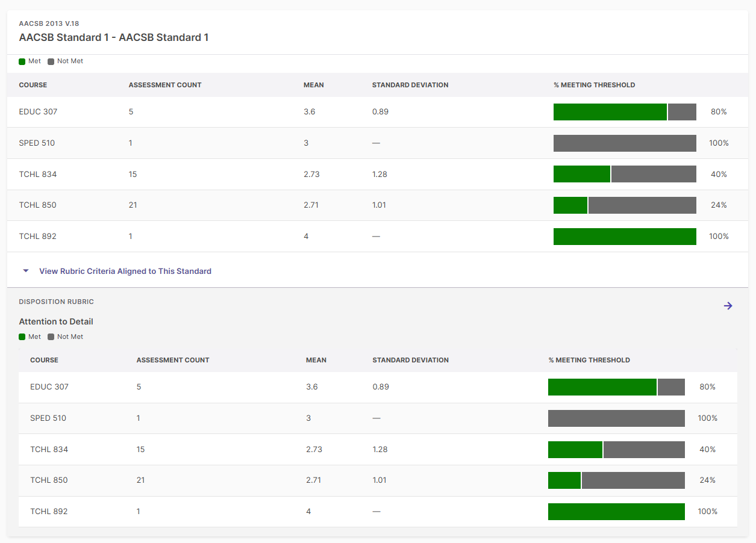The width and height of the screenshot is (756, 543).
Task: Click the TCHL 892 green threshold bar in the top table
Action: [625, 237]
